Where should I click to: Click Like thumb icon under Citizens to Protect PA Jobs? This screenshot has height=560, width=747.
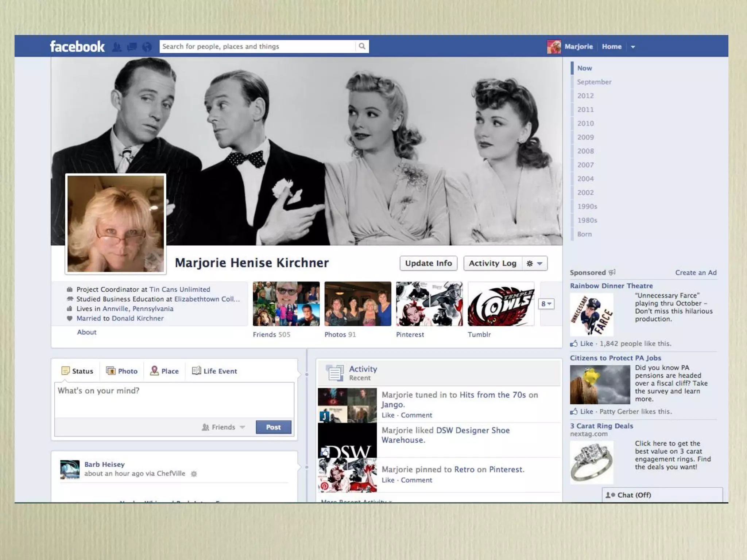click(x=574, y=412)
